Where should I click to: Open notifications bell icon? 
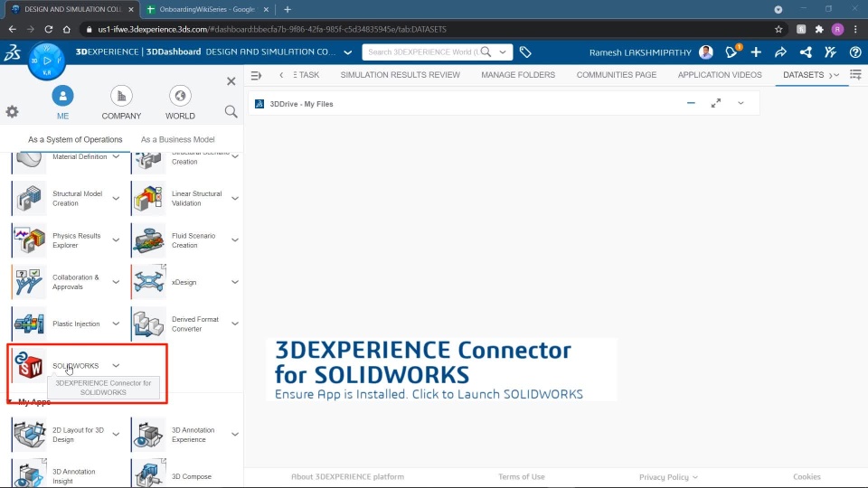[x=731, y=52]
